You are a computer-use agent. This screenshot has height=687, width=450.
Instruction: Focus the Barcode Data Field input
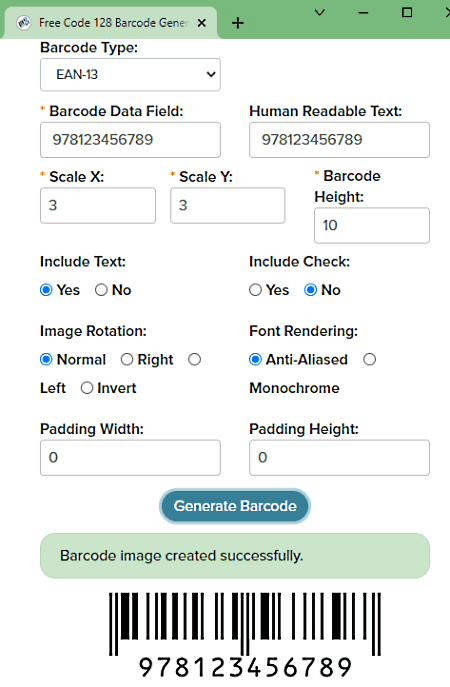(x=130, y=140)
